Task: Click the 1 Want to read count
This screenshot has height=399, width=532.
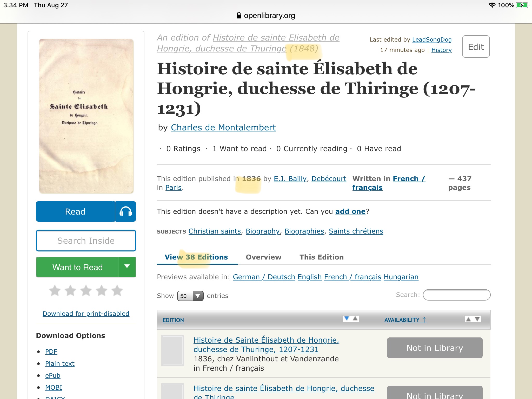Action: [240, 149]
